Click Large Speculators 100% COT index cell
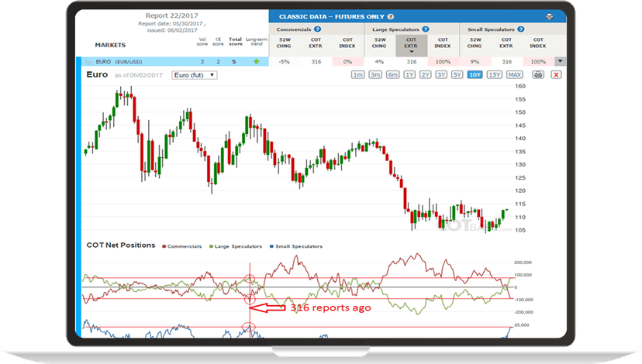Screen dimensions: 642x364 pyautogui.click(x=443, y=62)
